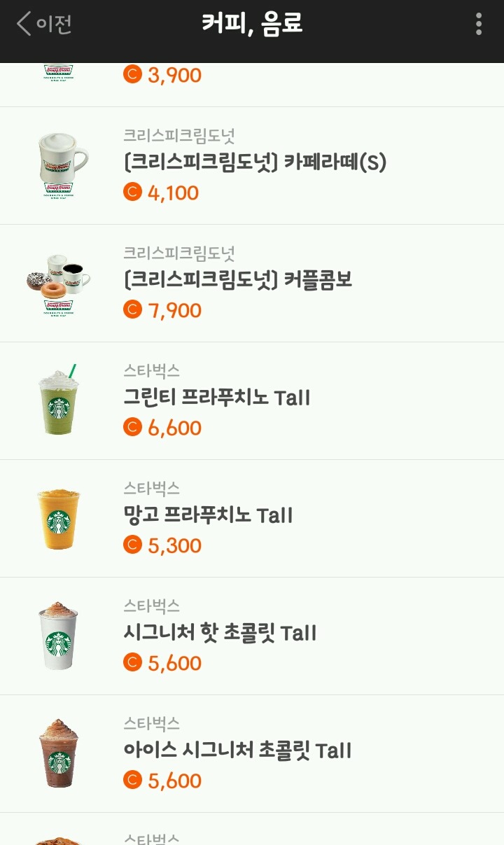Tap the green tea frappuccino cup image
This screenshot has height=845, width=504.
tap(59, 400)
